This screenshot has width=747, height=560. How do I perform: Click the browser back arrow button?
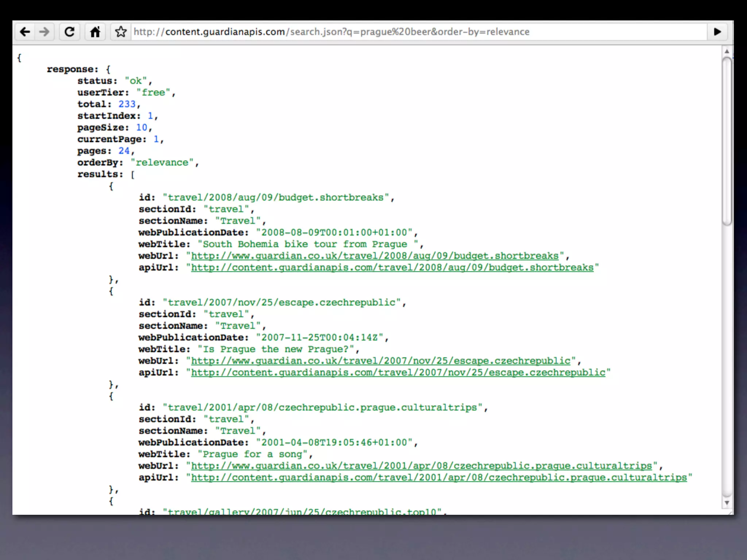(x=25, y=32)
